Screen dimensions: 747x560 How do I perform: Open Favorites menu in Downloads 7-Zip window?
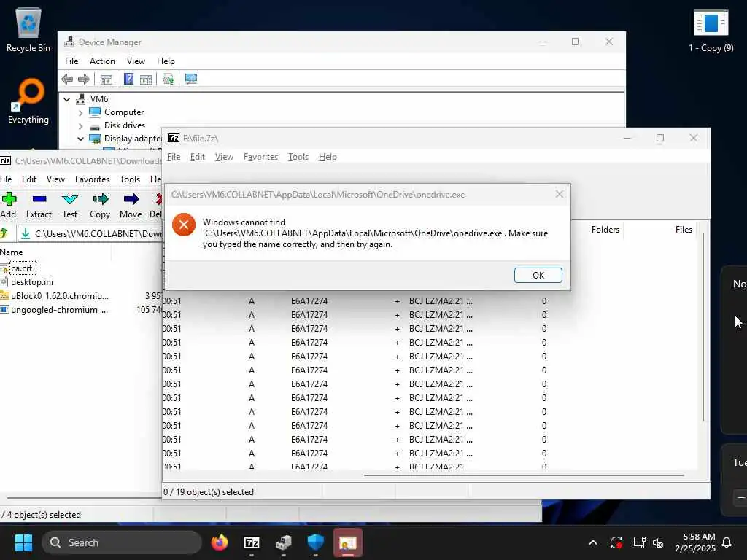[x=92, y=179]
